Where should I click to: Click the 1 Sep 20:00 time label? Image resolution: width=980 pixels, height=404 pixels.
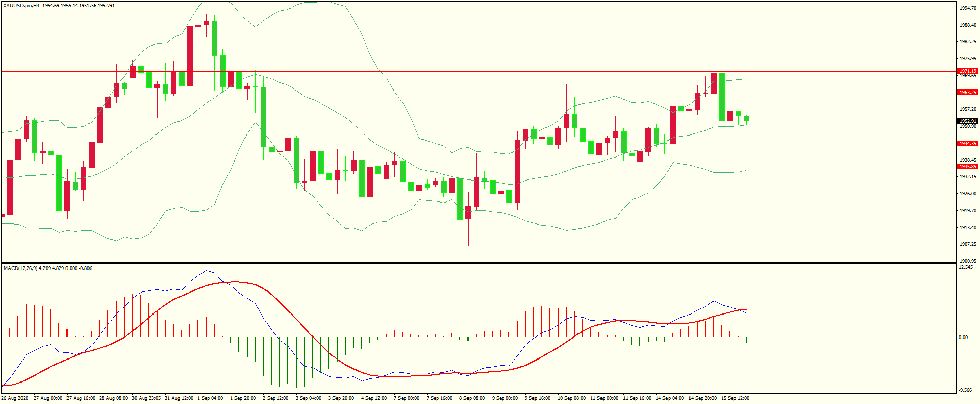[x=243, y=398]
